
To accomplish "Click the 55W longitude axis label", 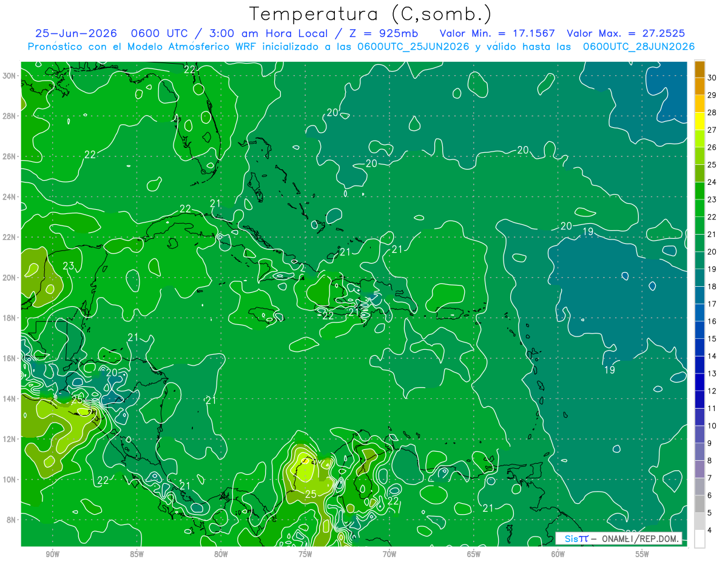I will click(x=642, y=554).
